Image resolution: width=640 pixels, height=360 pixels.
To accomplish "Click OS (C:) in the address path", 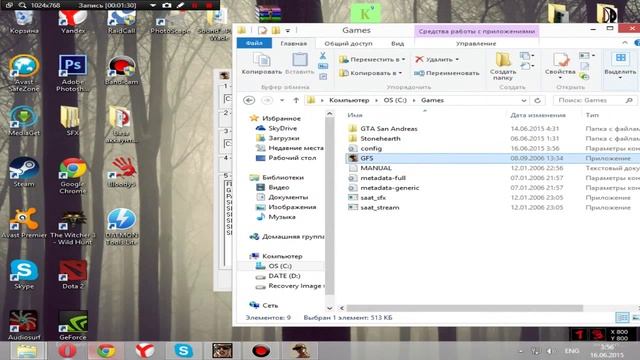I will point(395,100).
